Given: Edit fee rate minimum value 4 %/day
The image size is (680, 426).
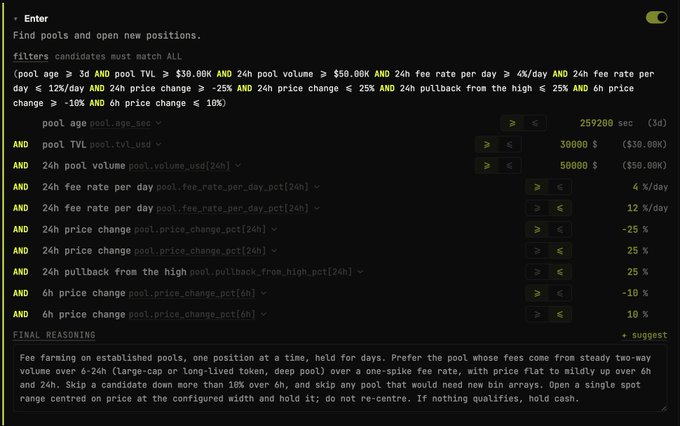Looking at the screenshot, I should [635, 187].
